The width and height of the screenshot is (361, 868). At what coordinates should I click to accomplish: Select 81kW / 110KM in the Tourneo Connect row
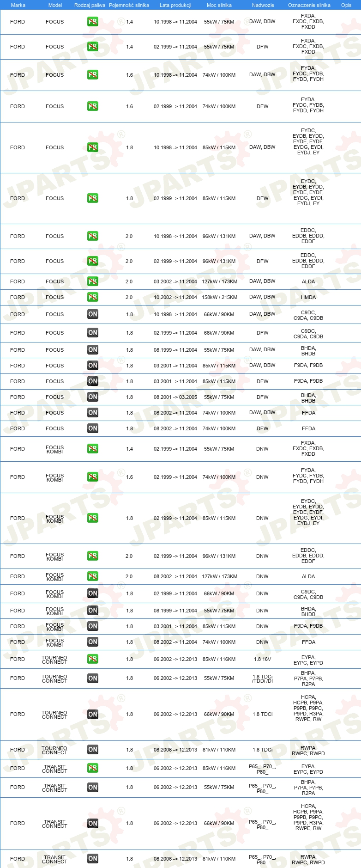(x=219, y=750)
